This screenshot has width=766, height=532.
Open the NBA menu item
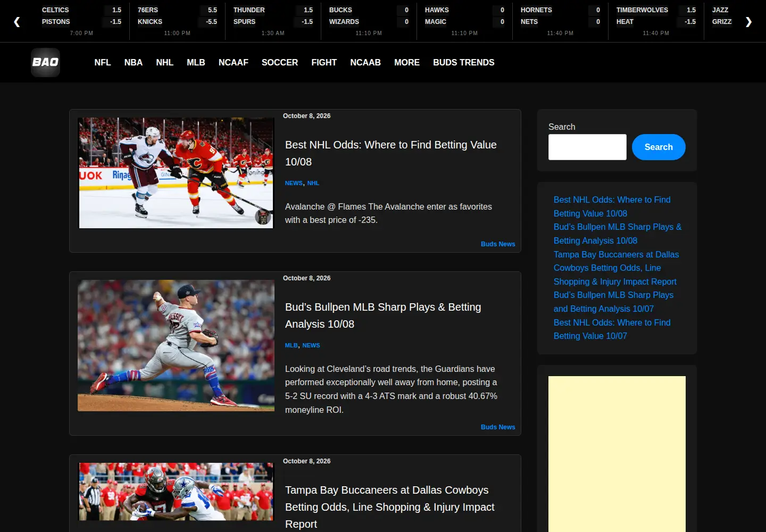(x=134, y=62)
